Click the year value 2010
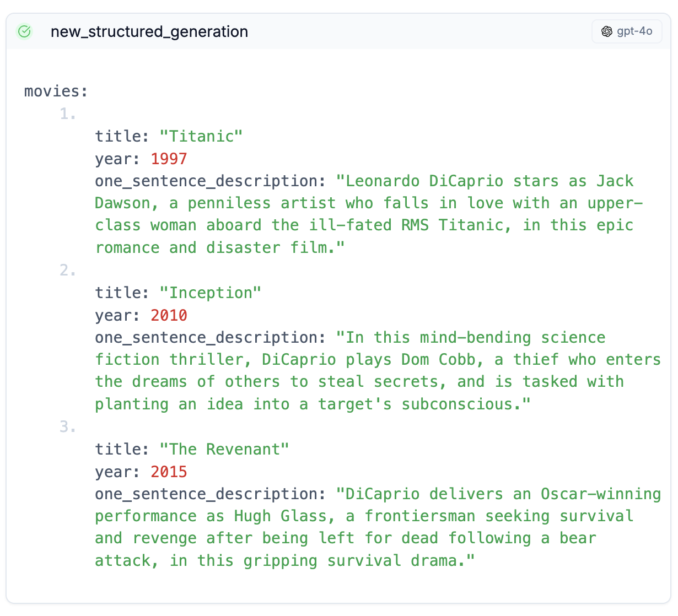Image resolution: width=678 pixels, height=616 pixels. [169, 315]
